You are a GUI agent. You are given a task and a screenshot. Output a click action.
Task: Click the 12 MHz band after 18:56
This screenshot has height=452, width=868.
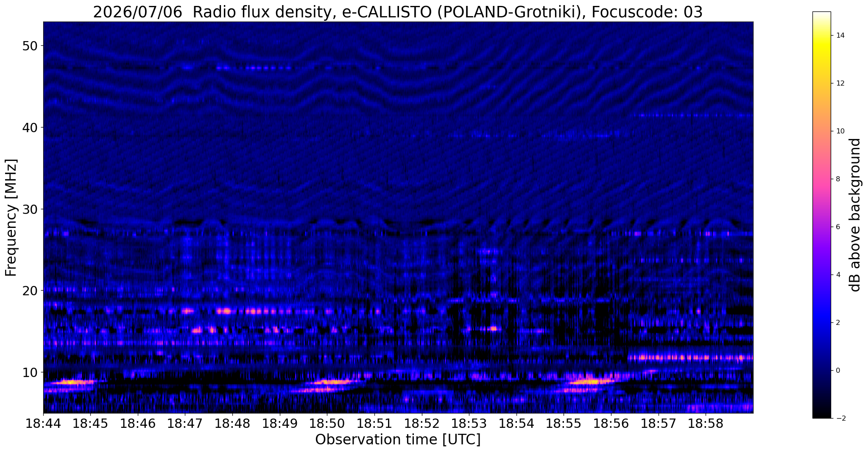coord(690,358)
